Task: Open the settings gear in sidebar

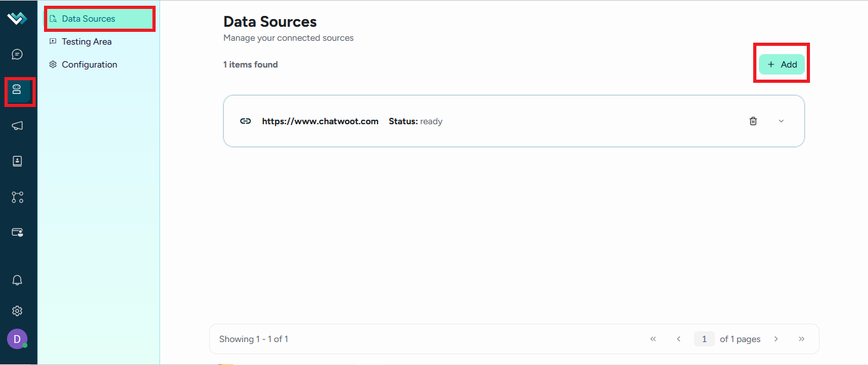Action: pos(17,311)
